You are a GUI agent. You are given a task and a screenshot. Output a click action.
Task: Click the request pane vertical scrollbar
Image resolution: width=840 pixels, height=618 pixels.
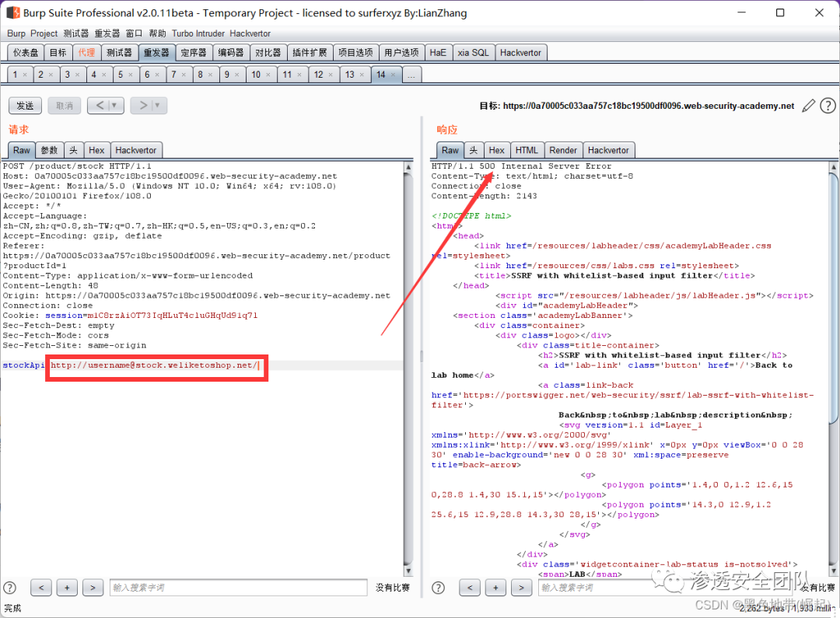click(408, 368)
